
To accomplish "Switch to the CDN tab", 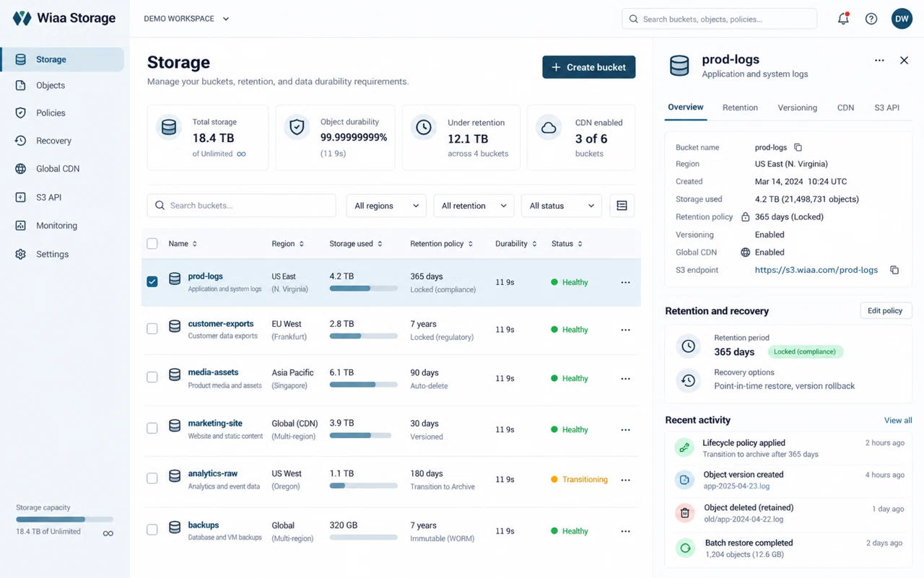I will (845, 108).
